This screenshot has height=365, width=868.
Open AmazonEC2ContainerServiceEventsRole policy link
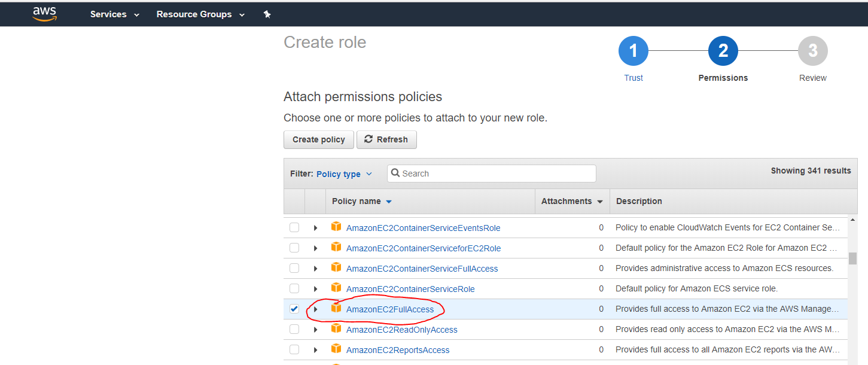(423, 228)
